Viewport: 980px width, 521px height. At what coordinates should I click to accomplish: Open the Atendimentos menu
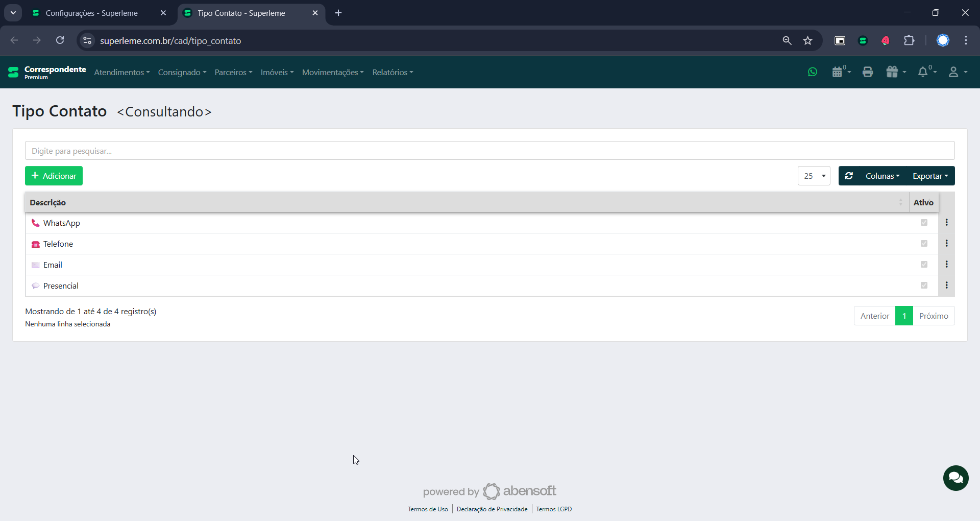point(121,73)
